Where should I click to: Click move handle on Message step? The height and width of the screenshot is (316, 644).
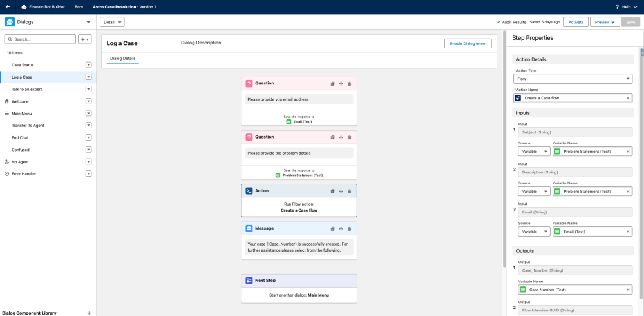[341, 228]
